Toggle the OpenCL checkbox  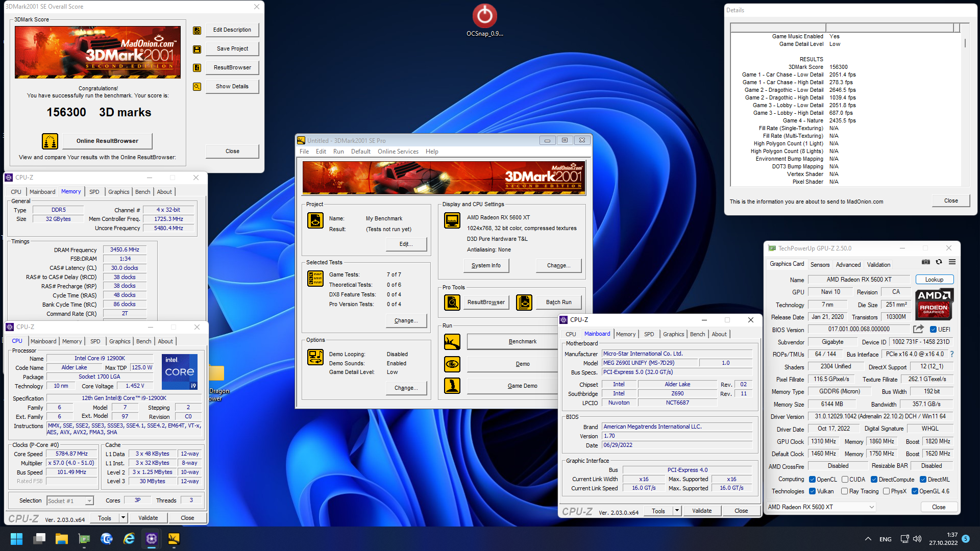point(813,480)
